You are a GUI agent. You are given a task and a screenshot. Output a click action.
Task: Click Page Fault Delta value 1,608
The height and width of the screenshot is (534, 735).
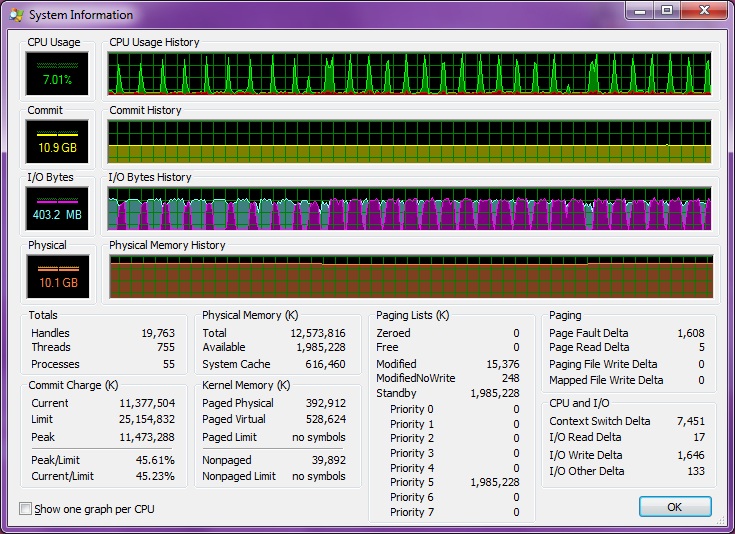tap(691, 333)
